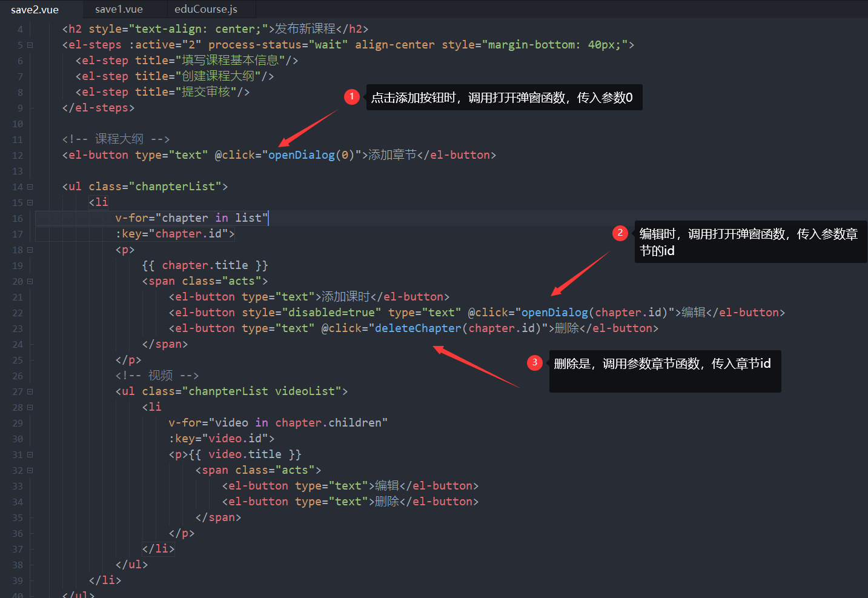Click the {{ chapter.title }} expression

tap(205, 265)
